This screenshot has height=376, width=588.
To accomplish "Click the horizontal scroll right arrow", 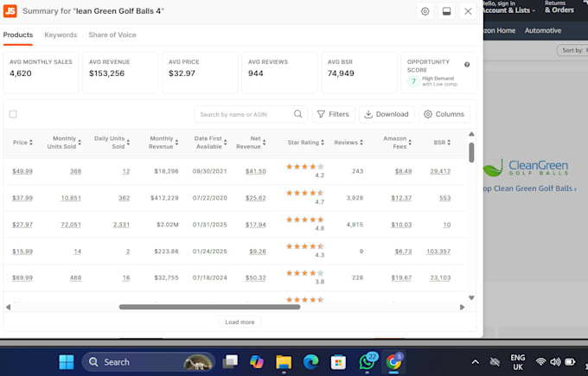I will point(462,307).
